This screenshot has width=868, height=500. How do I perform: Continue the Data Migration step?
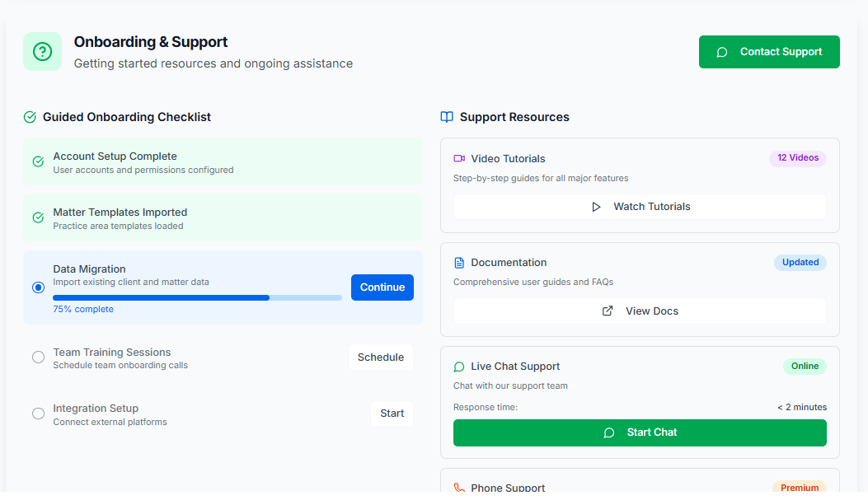click(x=382, y=287)
